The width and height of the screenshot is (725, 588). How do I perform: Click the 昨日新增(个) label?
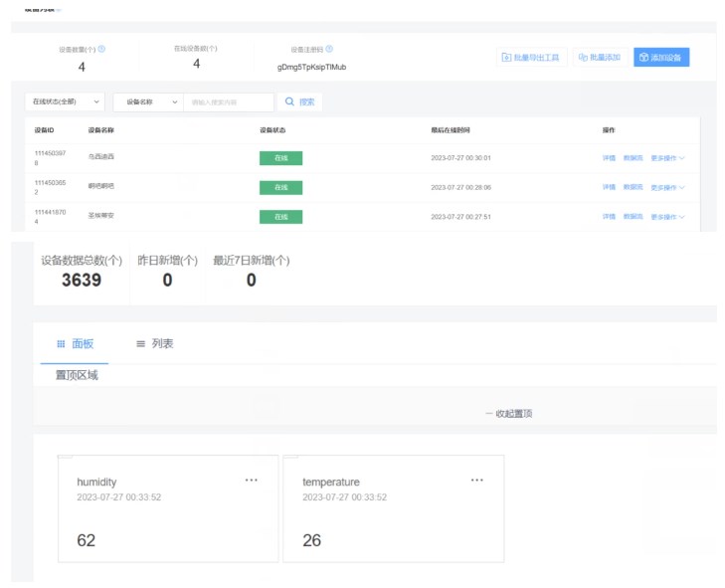coord(167,261)
